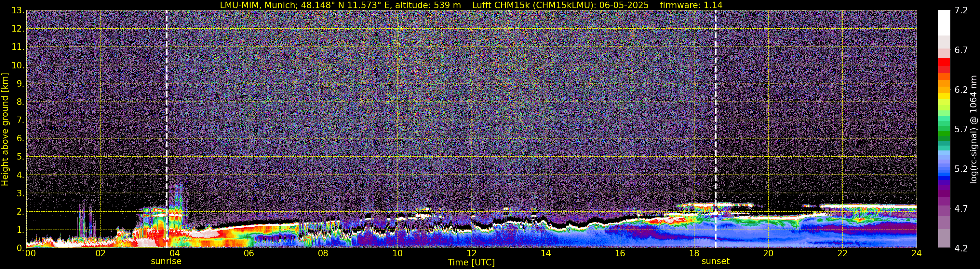980x269 pixels.
Task: Click the 7.2 colorbar scale value
Action: pos(961,10)
